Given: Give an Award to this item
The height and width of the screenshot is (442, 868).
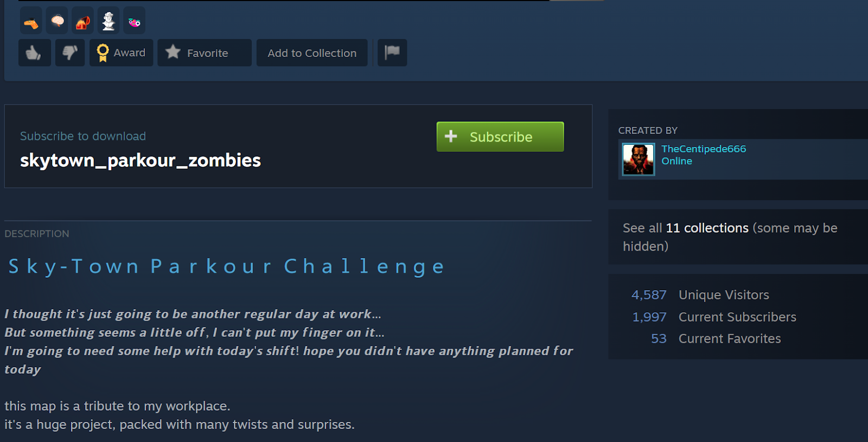Looking at the screenshot, I should point(121,53).
